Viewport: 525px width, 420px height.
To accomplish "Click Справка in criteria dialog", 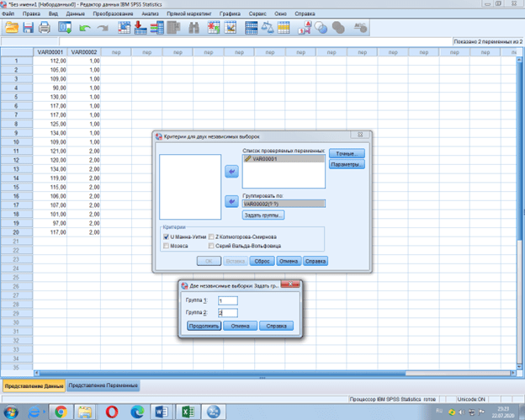I will click(x=316, y=261).
